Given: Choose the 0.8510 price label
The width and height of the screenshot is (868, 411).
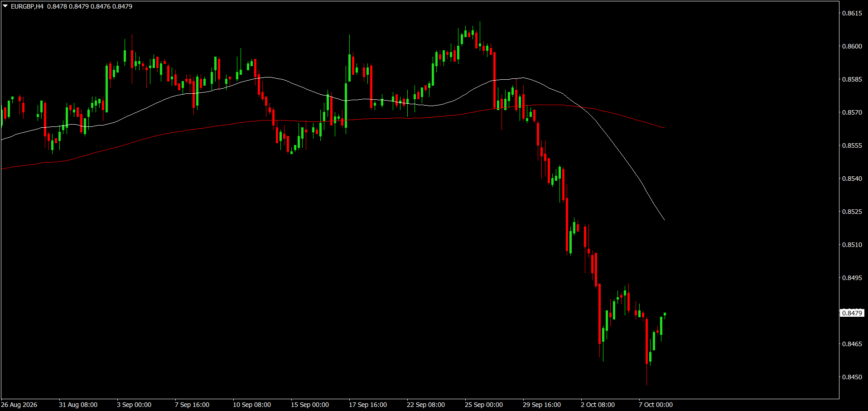Looking at the screenshot, I should tap(852, 245).
